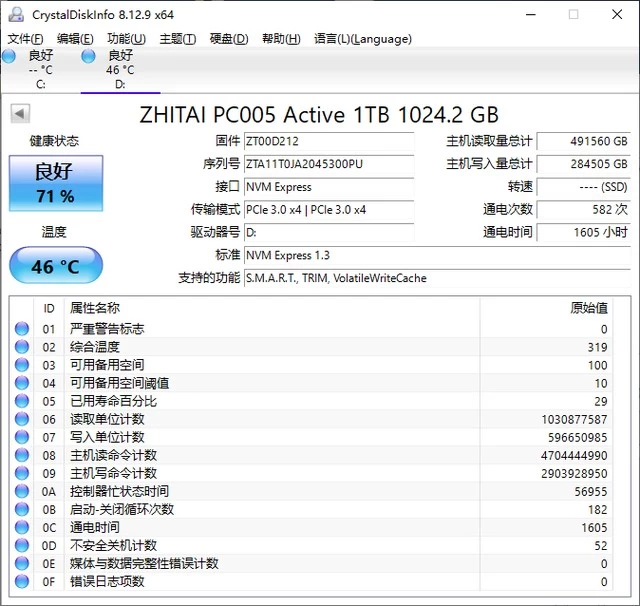This screenshot has height=606, width=640.
Task: Open the 硬盘(D) menu
Action: point(229,39)
